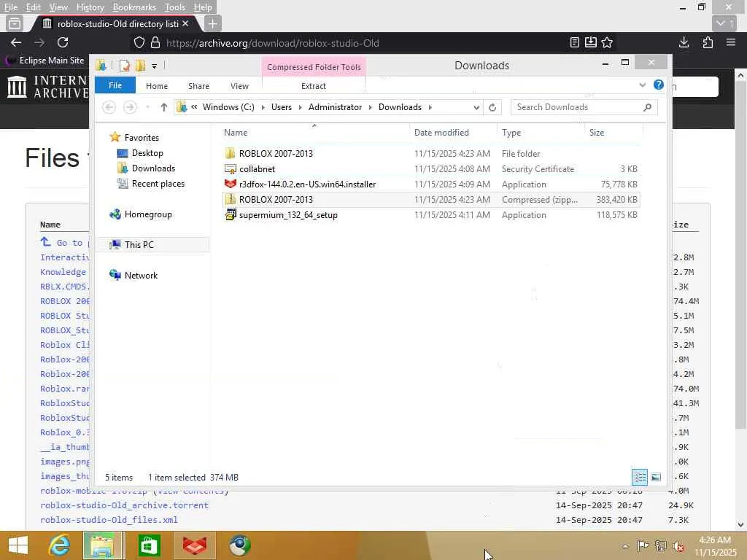
Task: Select r3dfox-144.0.2.en-US.win64.installer file
Action: pos(431,184)
